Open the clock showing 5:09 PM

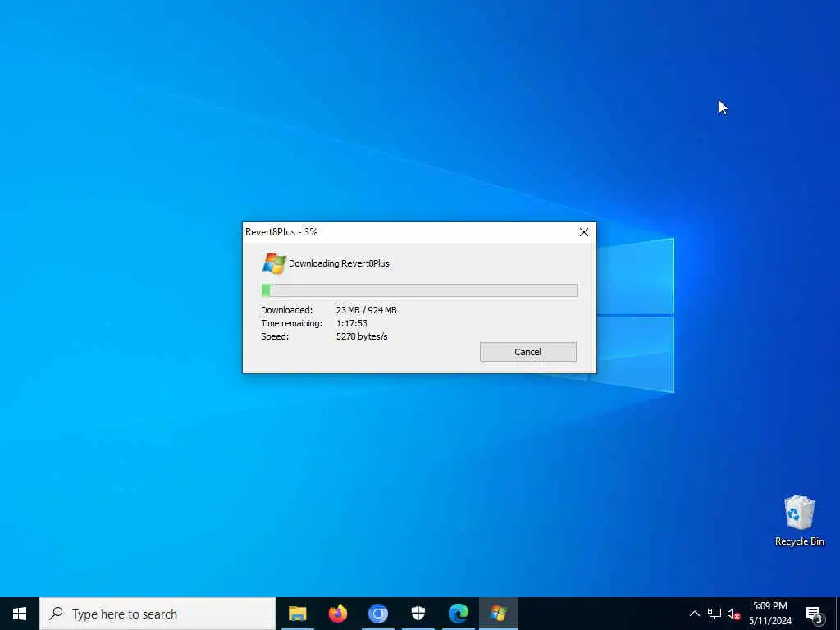[x=770, y=614]
